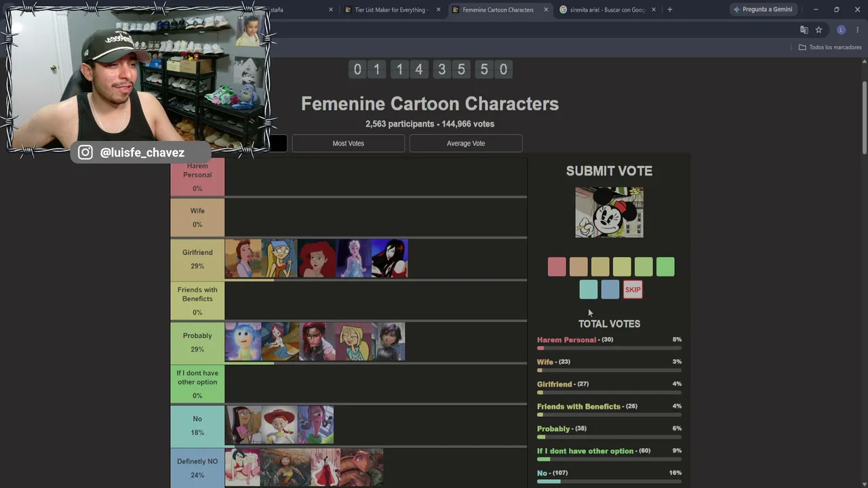Click the Jessie cowgirl thumbnail in No row
The image size is (868, 488).
pyautogui.click(x=280, y=425)
